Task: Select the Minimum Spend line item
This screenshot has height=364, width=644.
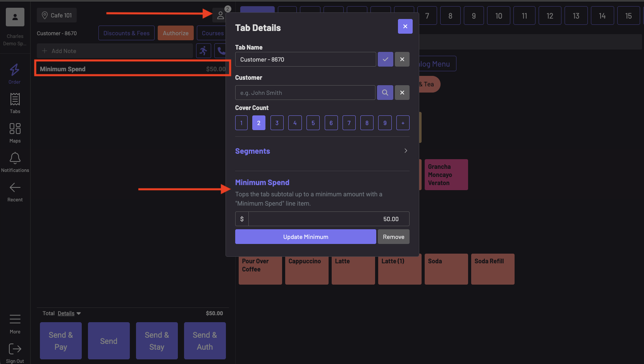Action: [133, 69]
